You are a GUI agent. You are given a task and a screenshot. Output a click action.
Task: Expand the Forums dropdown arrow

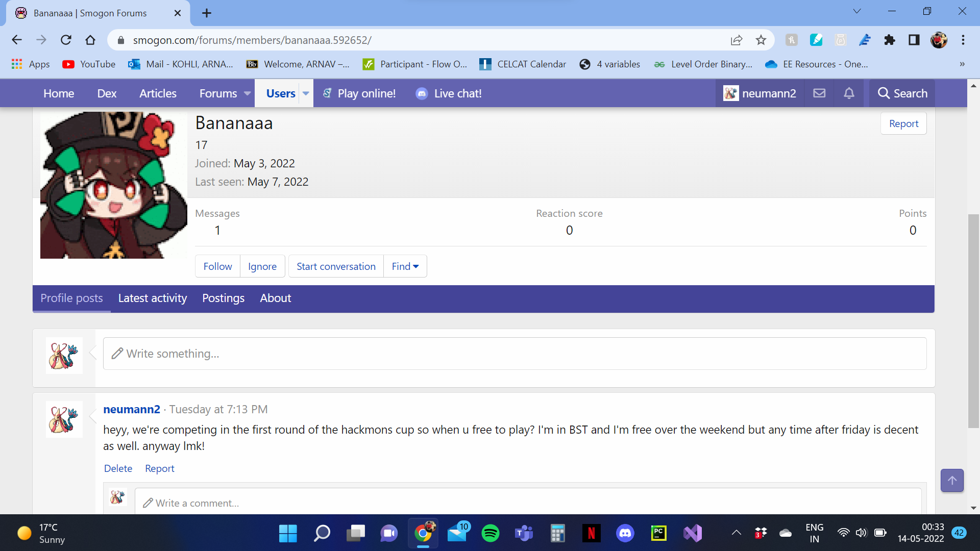point(248,93)
